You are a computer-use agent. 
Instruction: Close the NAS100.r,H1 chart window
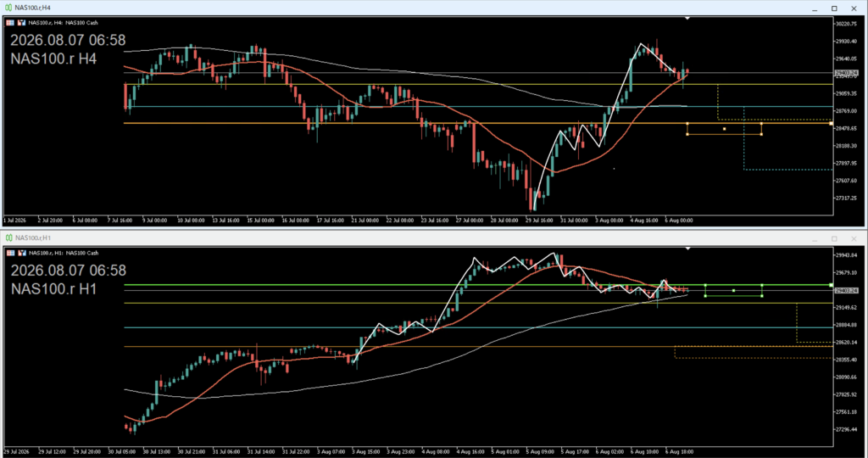pos(854,238)
